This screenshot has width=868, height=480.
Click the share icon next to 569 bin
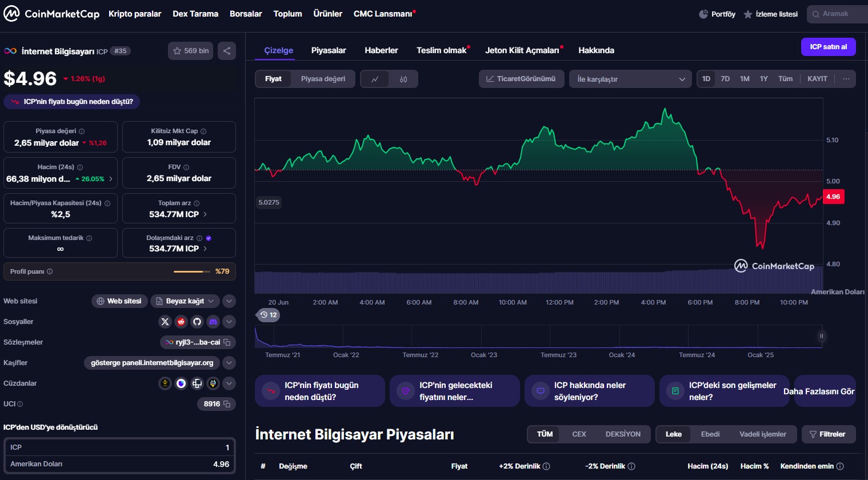tap(227, 51)
